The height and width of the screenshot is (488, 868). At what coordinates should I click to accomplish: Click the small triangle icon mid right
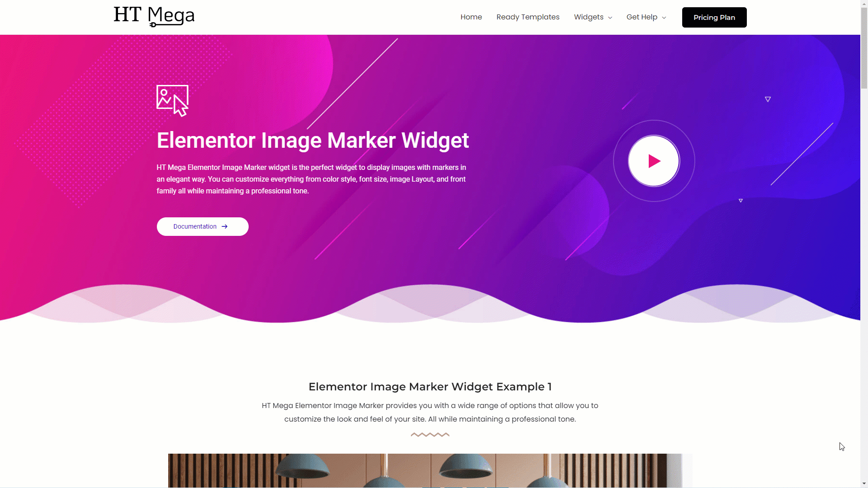[x=741, y=200]
